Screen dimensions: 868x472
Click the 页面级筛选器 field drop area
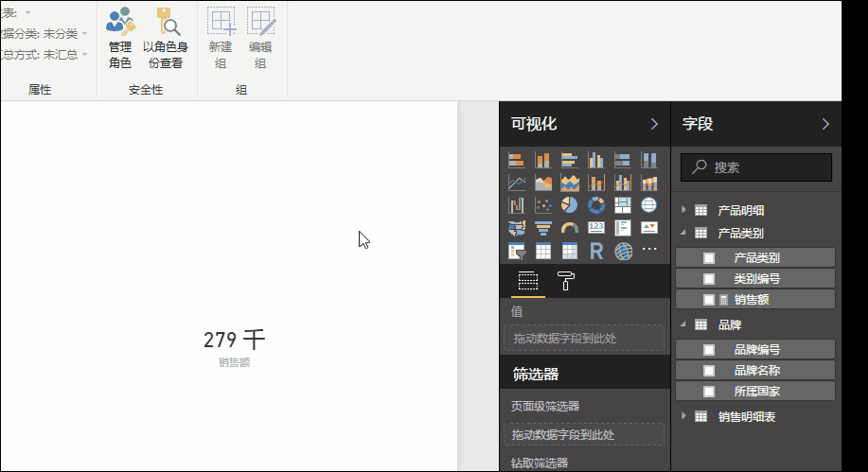coord(584,435)
